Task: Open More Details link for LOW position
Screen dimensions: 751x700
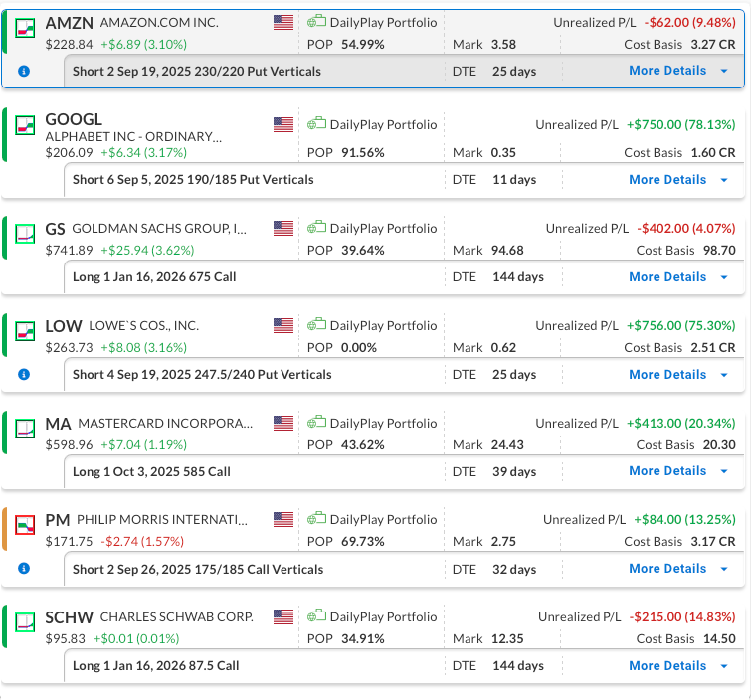Action: pos(667,375)
